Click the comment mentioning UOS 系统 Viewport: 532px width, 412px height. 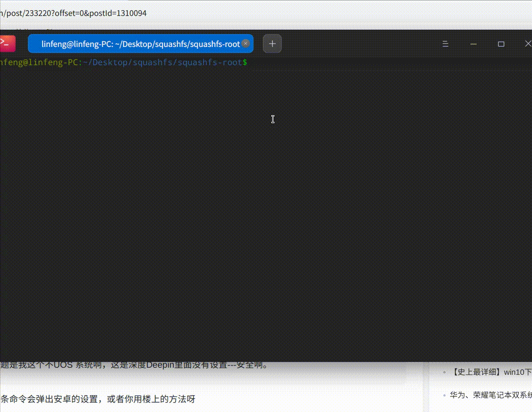pyautogui.click(x=133, y=365)
